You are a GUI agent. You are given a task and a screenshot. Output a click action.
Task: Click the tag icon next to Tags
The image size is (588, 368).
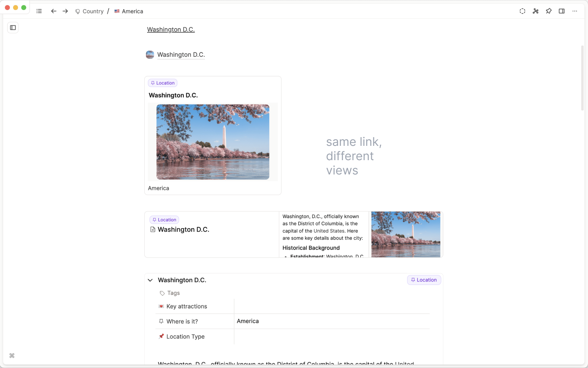162,293
